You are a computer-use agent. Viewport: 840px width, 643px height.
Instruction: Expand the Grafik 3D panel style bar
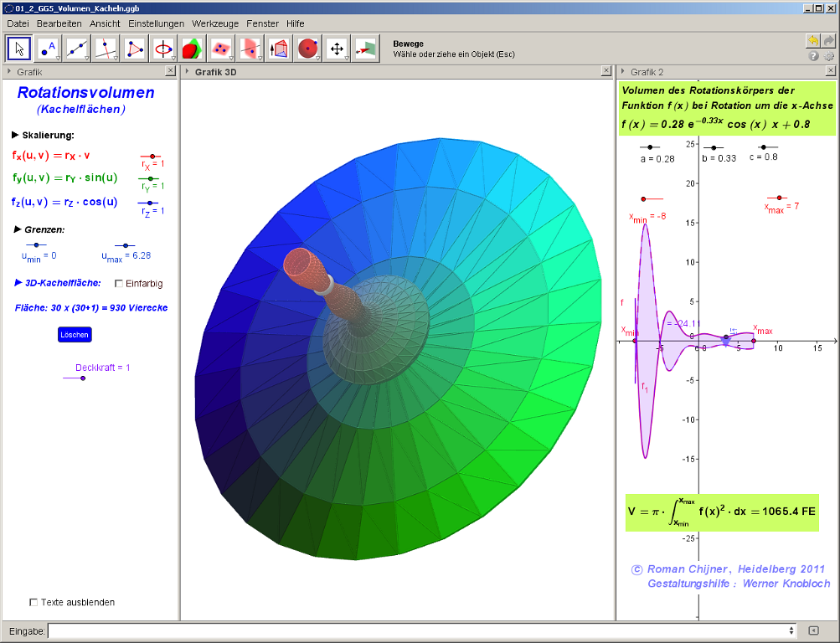click(187, 72)
